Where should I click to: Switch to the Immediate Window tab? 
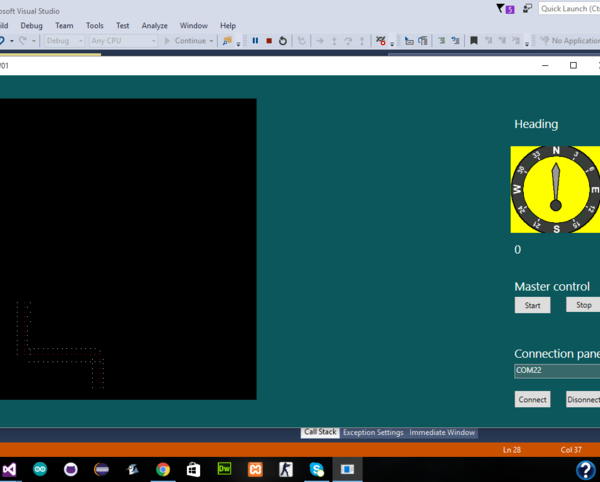[x=442, y=433]
